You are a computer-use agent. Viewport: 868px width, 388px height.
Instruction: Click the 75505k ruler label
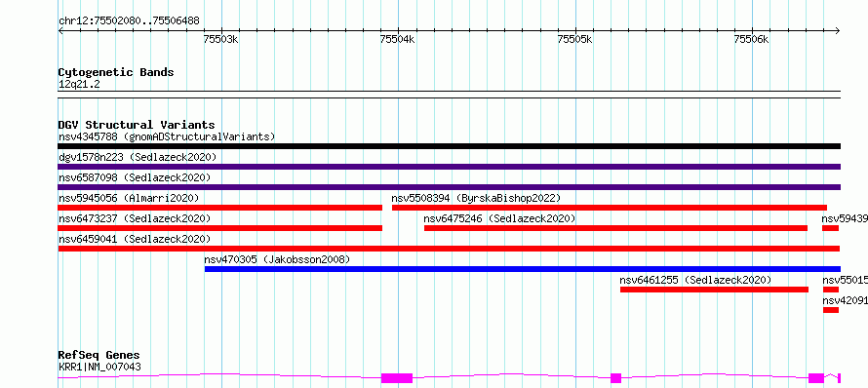[574, 39]
